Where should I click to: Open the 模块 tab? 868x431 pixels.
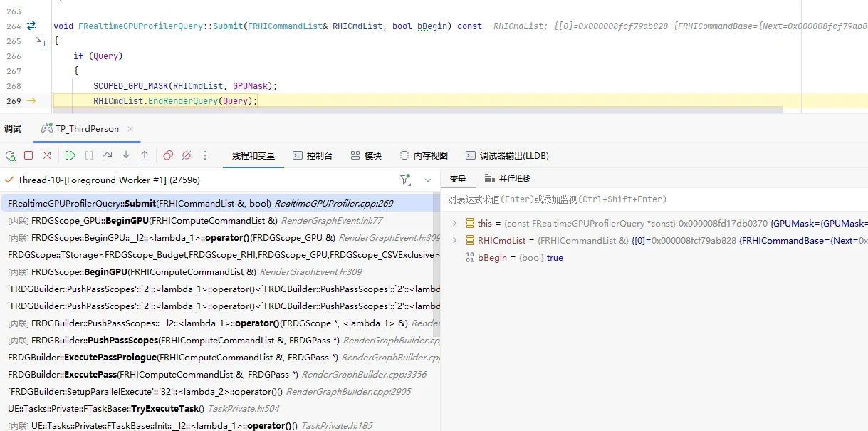(x=366, y=155)
